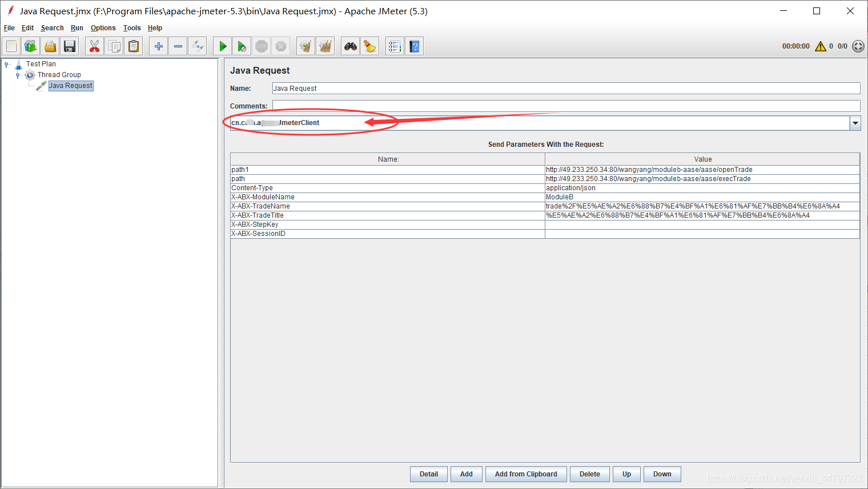Start the test with green play icon

(223, 46)
